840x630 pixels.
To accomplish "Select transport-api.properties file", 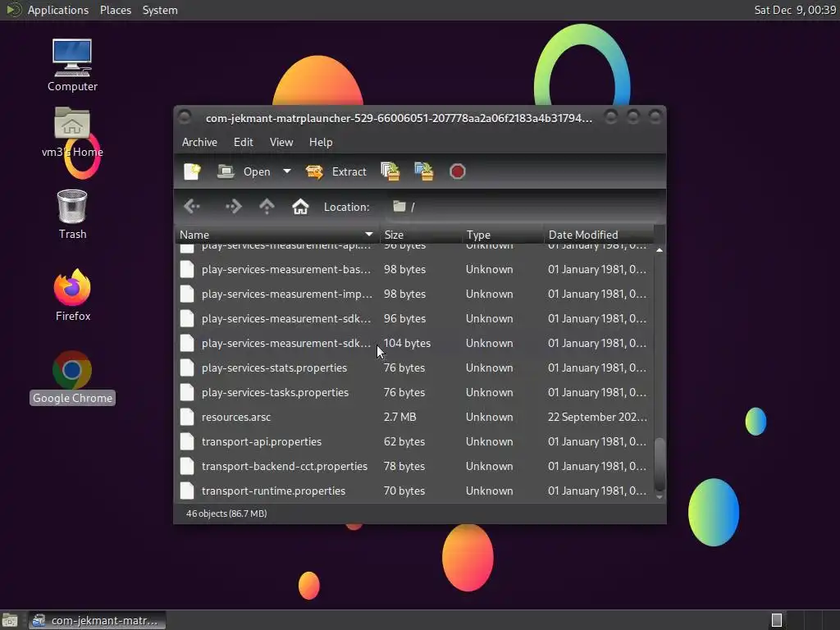I will point(413,441).
